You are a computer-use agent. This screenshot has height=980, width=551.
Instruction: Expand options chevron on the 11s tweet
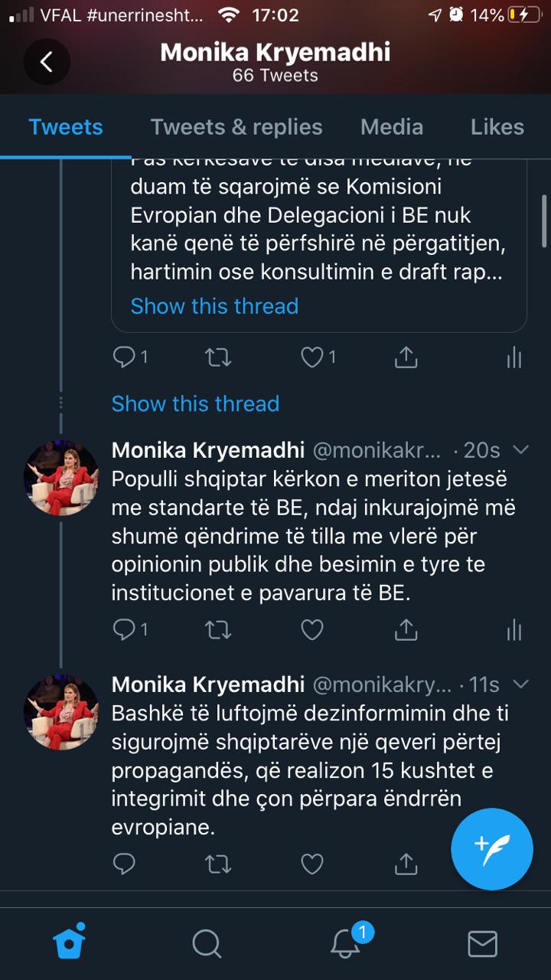[520, 684]
